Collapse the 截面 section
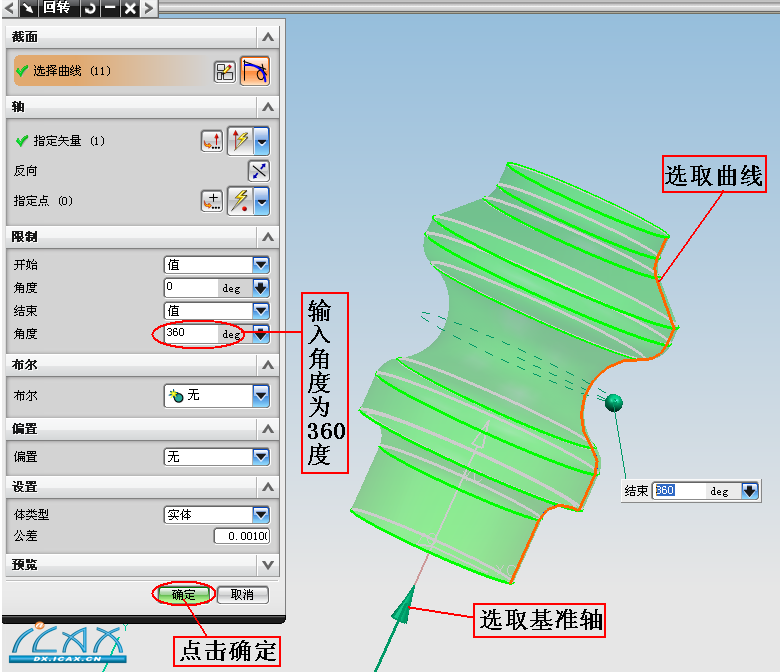780x672 pixels. click(x=267, y=37)
